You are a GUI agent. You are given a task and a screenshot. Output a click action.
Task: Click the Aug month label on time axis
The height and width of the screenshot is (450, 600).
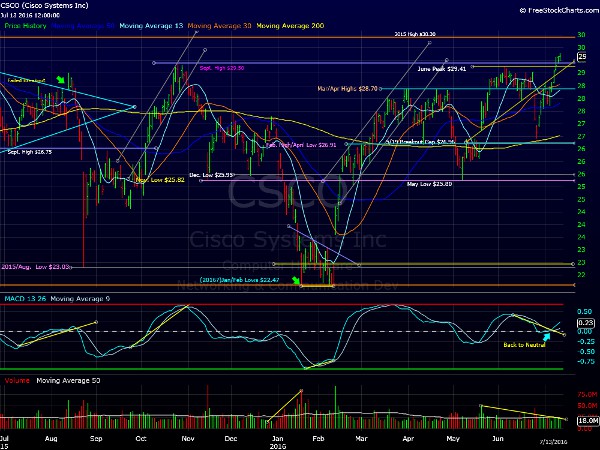(51, 439)
